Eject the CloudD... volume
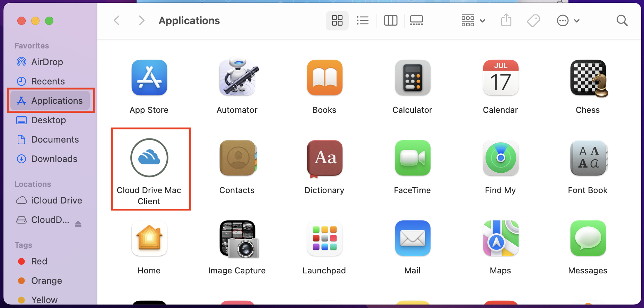 78,224
